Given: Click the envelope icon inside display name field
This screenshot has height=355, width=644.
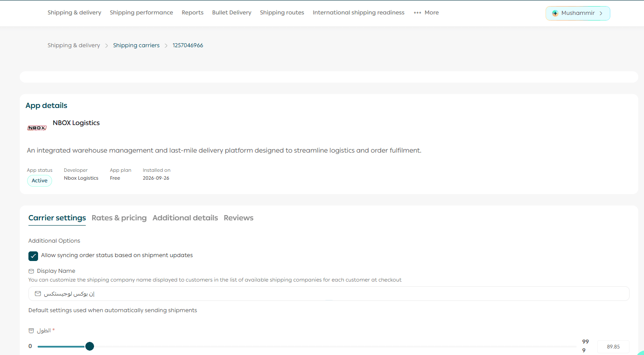Looking at the screenshot, I should (x=38, y=293).
